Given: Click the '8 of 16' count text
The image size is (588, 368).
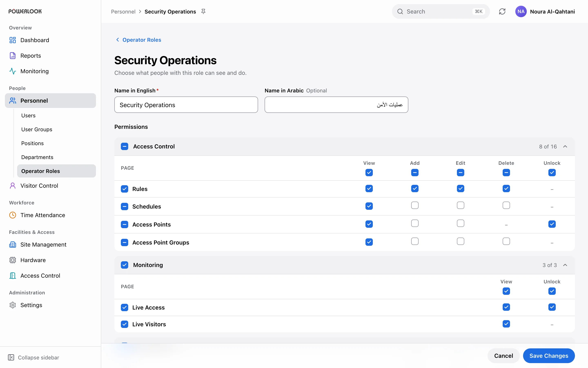Looking at the screenshot, I should point(548,147).
